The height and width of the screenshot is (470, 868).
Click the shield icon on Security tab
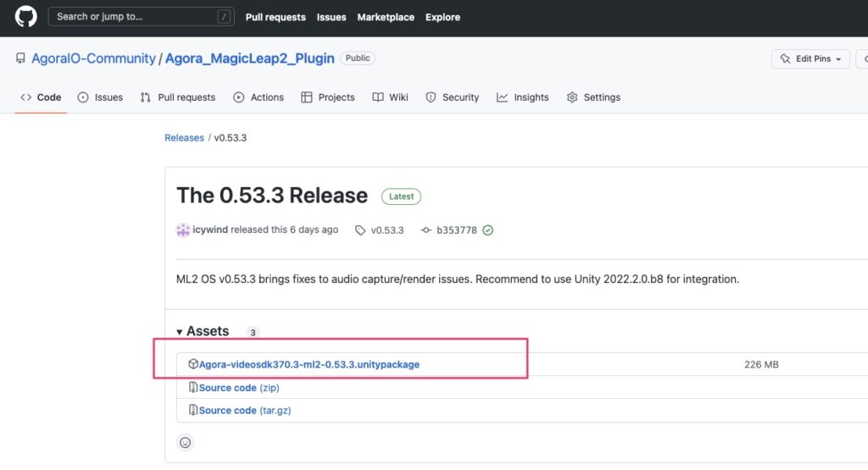click(x=431, y=97)
